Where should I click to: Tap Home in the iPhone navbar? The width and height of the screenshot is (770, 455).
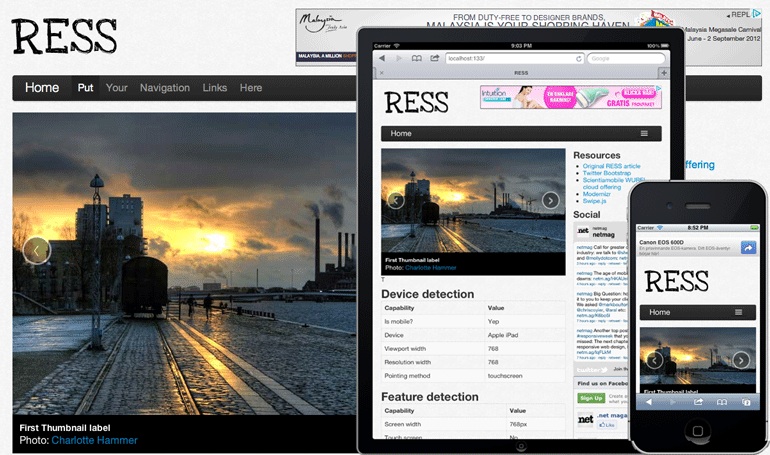660,312
